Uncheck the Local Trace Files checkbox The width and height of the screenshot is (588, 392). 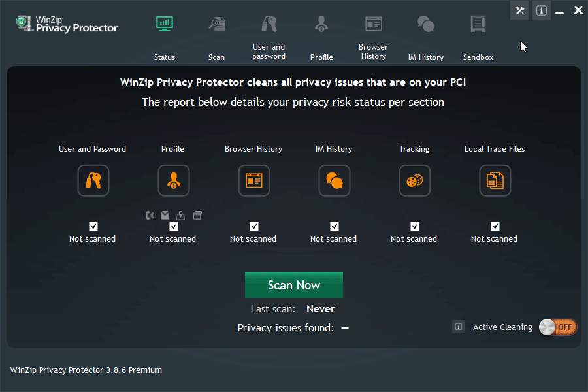pyautogui.click(x=495, y=226)
